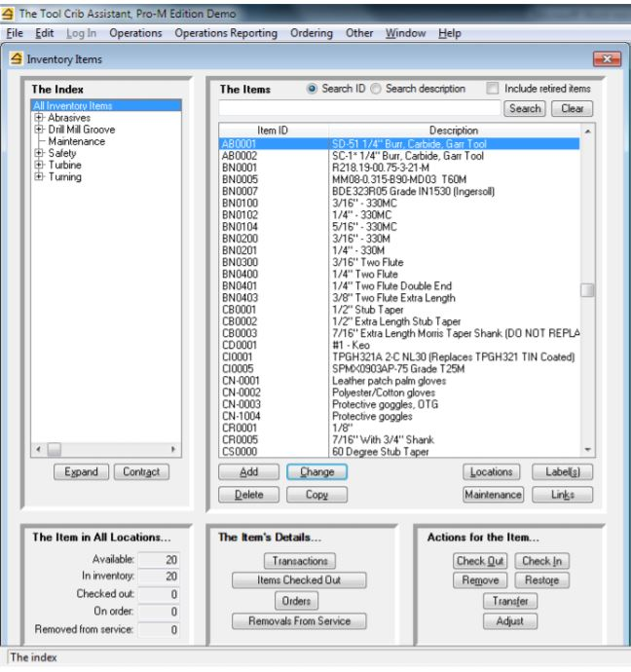The height and width of the screenshot is (672, 631).
Task: Open the Ordering menu
Action: [312, 33]
